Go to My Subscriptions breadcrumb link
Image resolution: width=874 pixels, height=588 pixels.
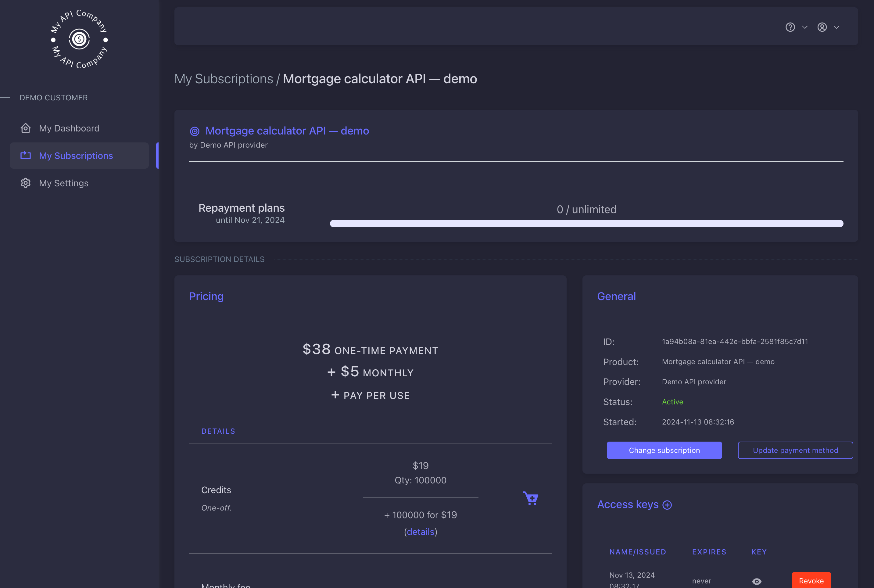pyautogui.click(x=224, y=79)
